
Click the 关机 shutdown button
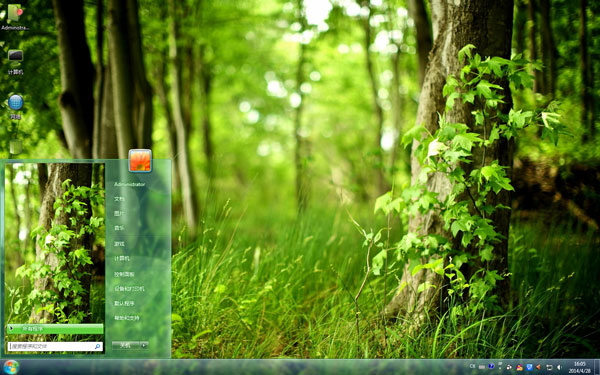pyautogui.click(x=126, y=345)
